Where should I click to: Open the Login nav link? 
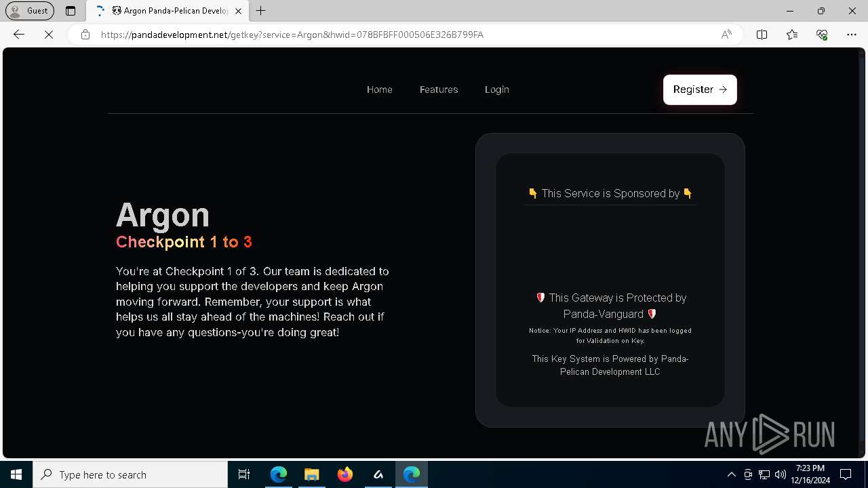coord(497,89)
